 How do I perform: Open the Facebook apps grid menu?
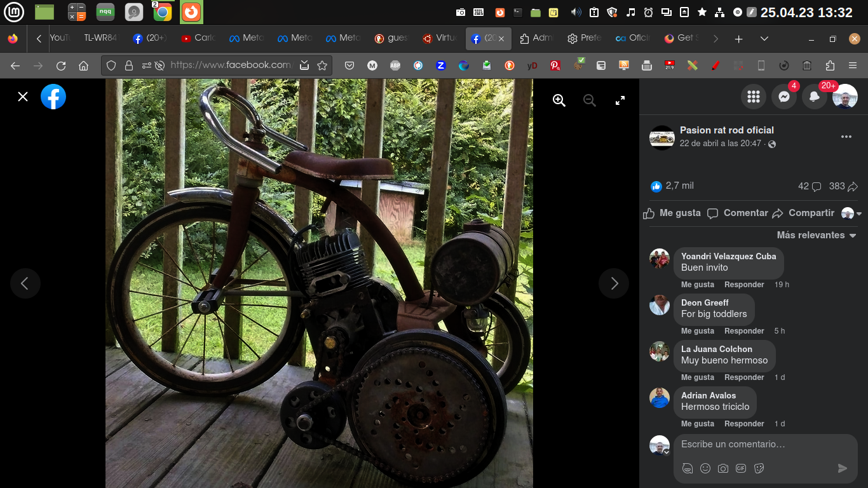tap(754, 97)
